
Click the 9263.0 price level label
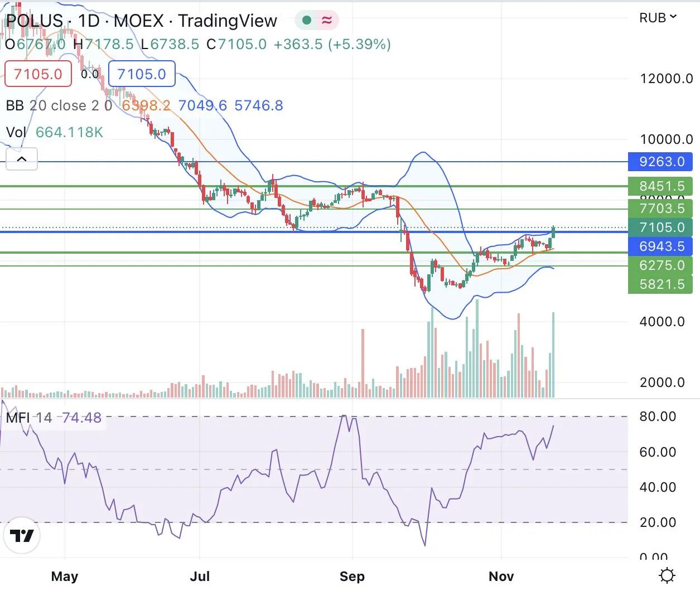tap(660, 162)
